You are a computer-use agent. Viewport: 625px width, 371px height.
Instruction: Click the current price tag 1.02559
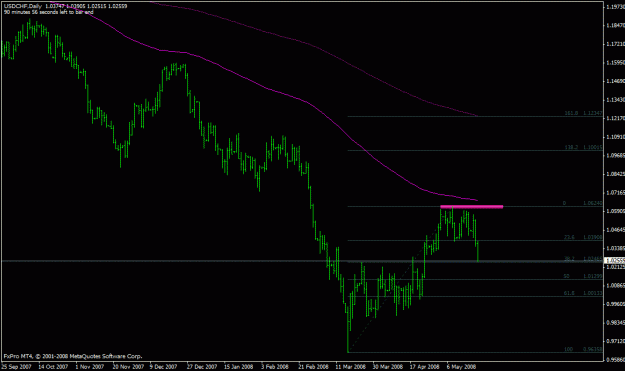coord(615,261)
